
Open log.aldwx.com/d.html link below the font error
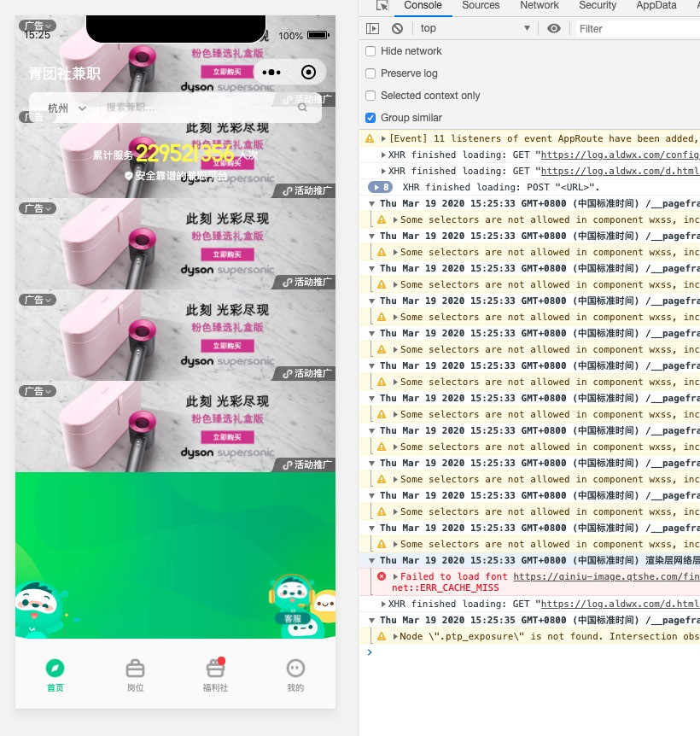click(620, 605)
